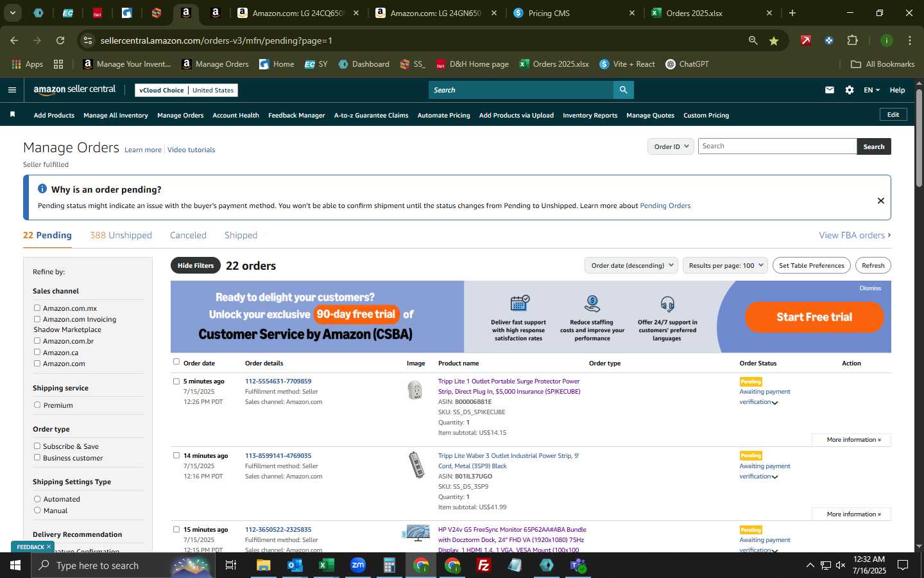Open the browser tab search dropdown arrow
Image resolution: width=924 pixels, height=578 pixels.
pyautogui.click(x=12, y=13)
